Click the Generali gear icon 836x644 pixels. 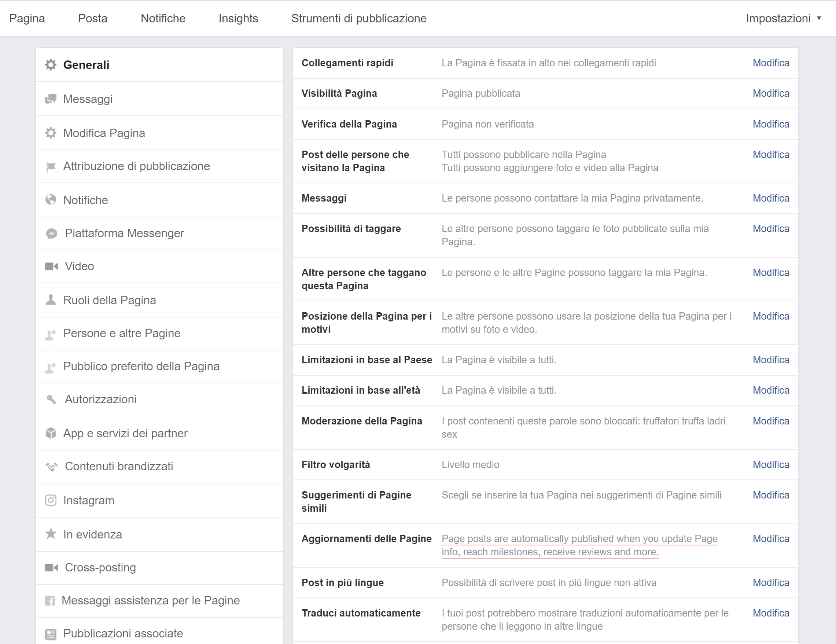(51, 65)
